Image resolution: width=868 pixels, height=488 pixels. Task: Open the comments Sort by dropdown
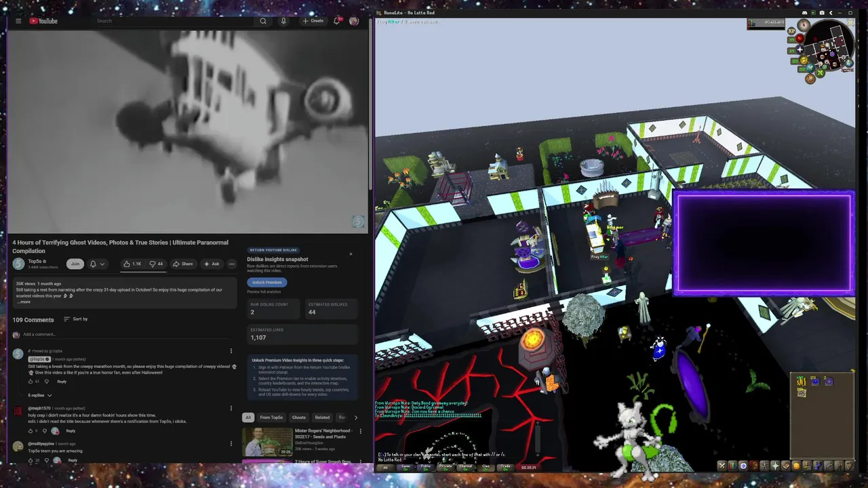[76, 319]
